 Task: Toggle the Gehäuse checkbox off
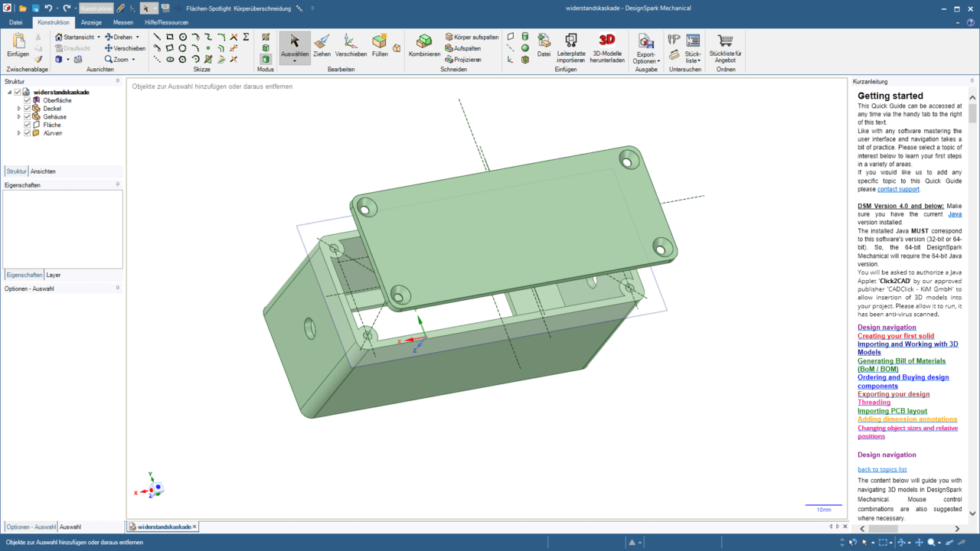click(27, 116)
